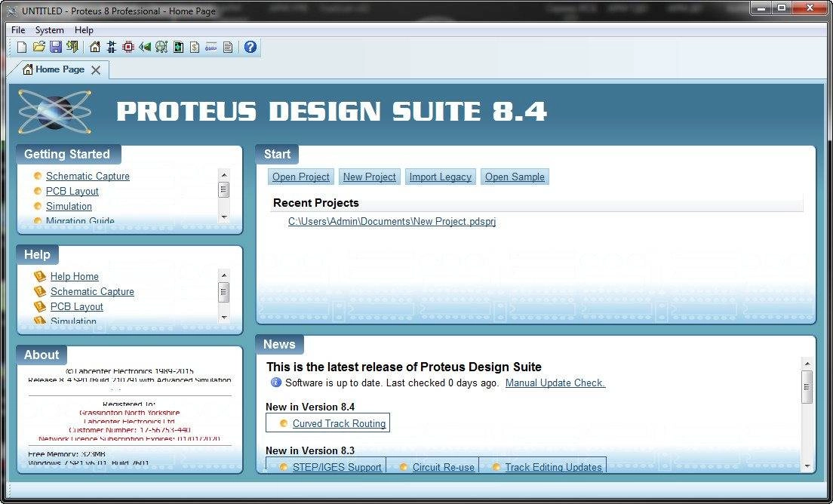This screenshot has width=833, height=504.
Task: Open the File menu
Action: (x=18, y=29)
